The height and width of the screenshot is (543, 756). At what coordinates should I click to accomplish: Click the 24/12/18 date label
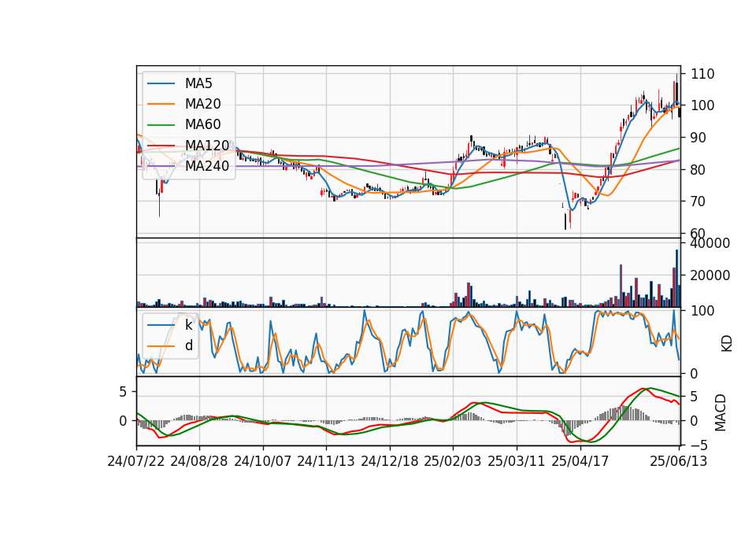pos(390,461)
